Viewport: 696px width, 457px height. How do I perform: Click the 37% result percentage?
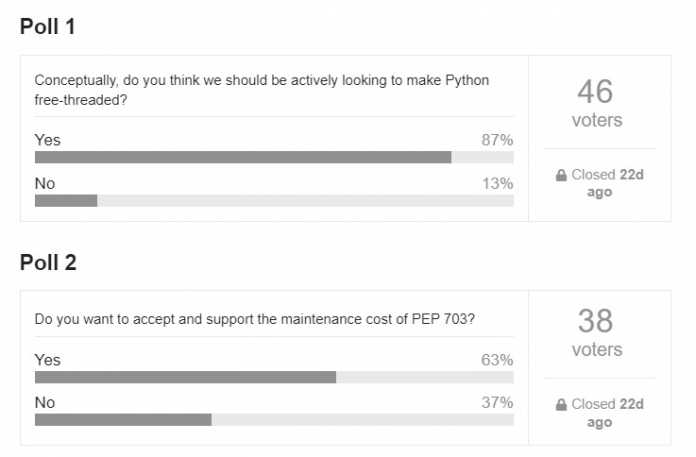tap(497, 403)
